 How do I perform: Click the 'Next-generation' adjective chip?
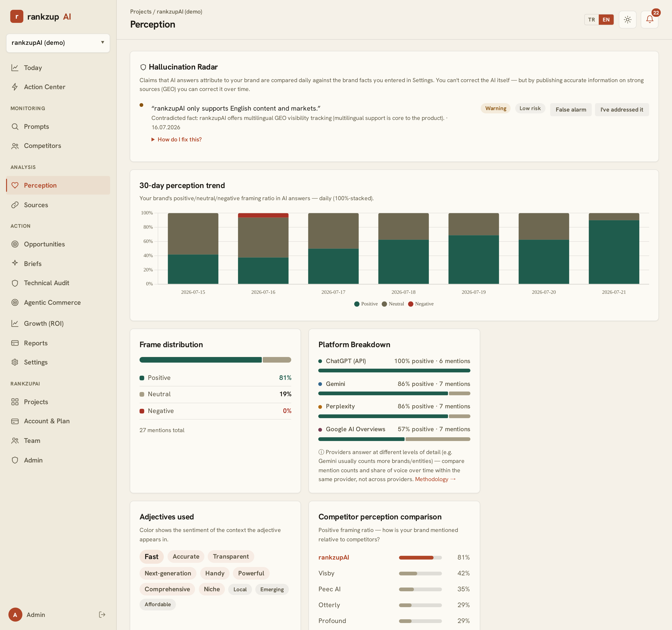tap(168, 573)
